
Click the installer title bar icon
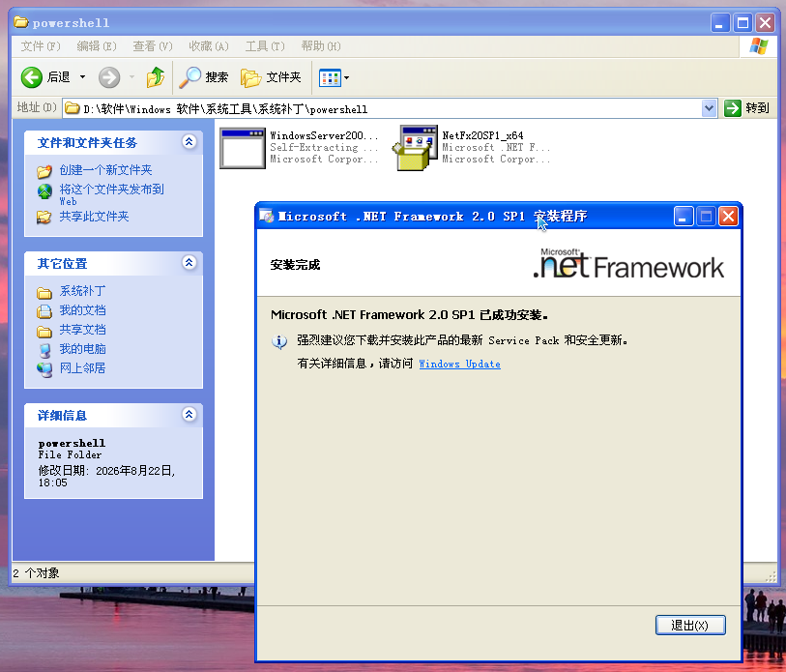point(267,217)
